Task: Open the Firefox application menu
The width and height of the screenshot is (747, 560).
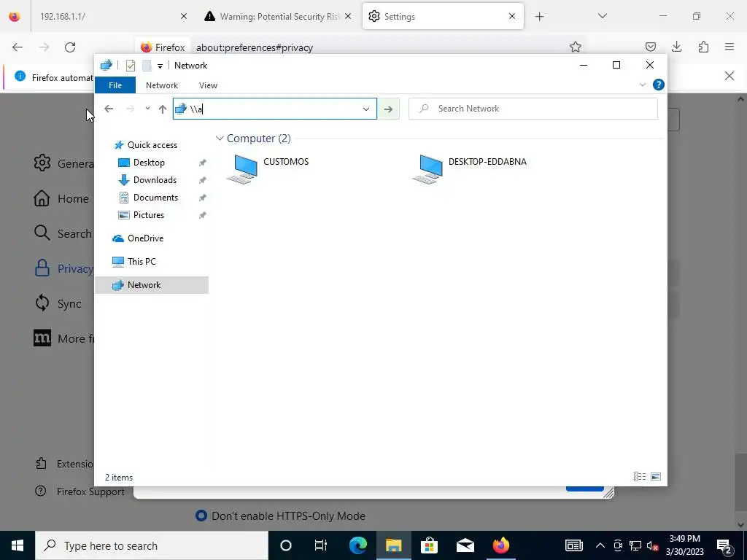Action: click(729, 47)
